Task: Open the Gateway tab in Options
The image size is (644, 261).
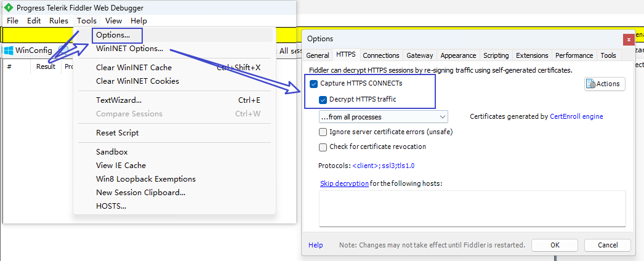Action: tap(419, 55)
